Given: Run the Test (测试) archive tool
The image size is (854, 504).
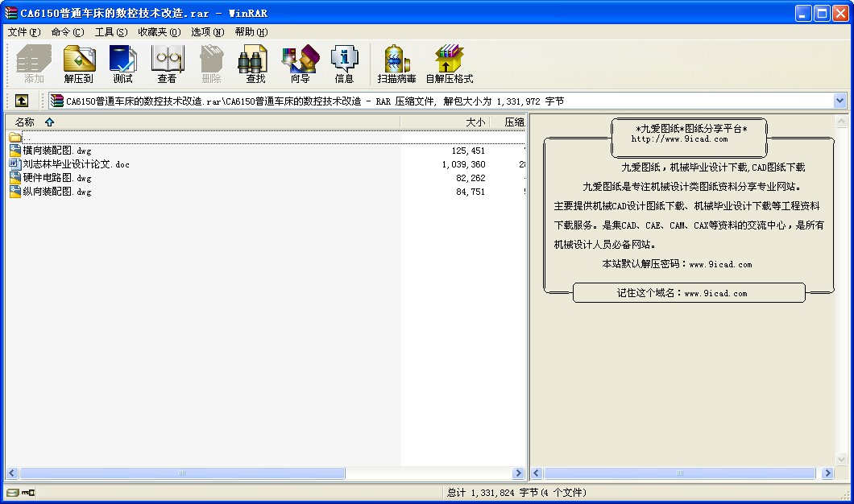Looking at the screenshot, I should click(x=123, y=64).
